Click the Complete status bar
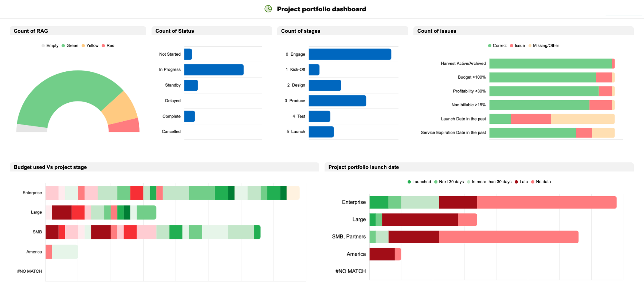 (189, 117)
